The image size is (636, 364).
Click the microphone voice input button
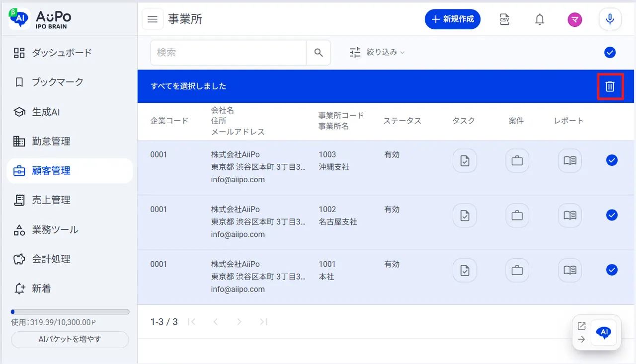pos(610,19)
